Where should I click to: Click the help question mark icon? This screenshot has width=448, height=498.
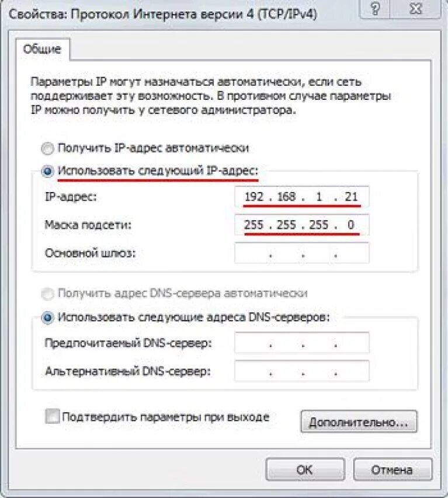click(375, 9)
